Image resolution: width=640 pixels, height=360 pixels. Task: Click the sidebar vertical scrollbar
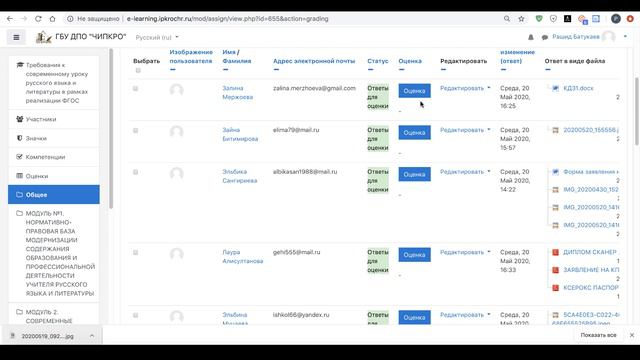(111, 129)
